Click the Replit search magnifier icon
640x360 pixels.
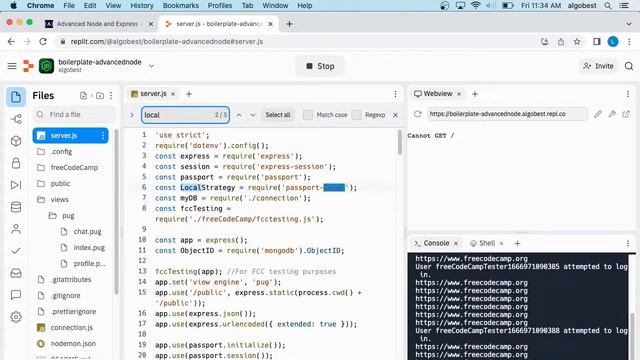(x=629, y=66)
